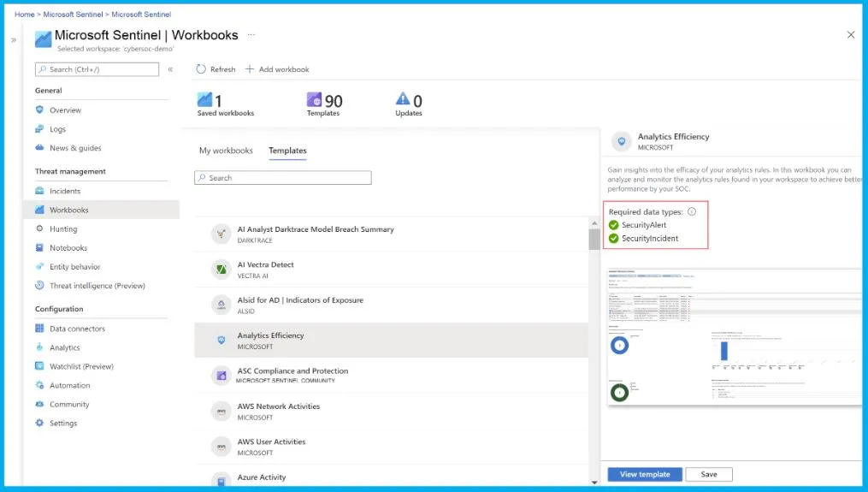Click the info icon beside Required data types
This screenshot has height=492, width=868.
pyautogui.click(x=692, y=211)
